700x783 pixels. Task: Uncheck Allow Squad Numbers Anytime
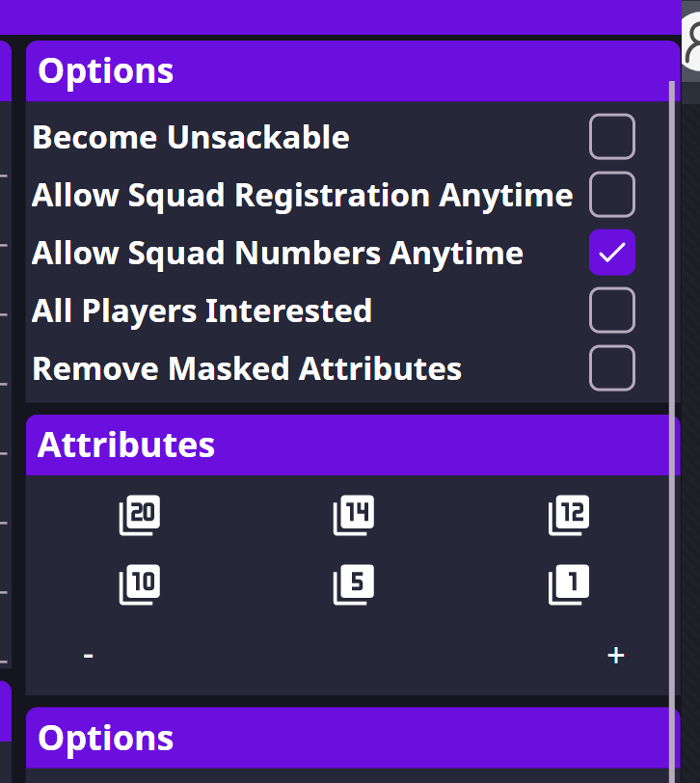coord(612,252)
